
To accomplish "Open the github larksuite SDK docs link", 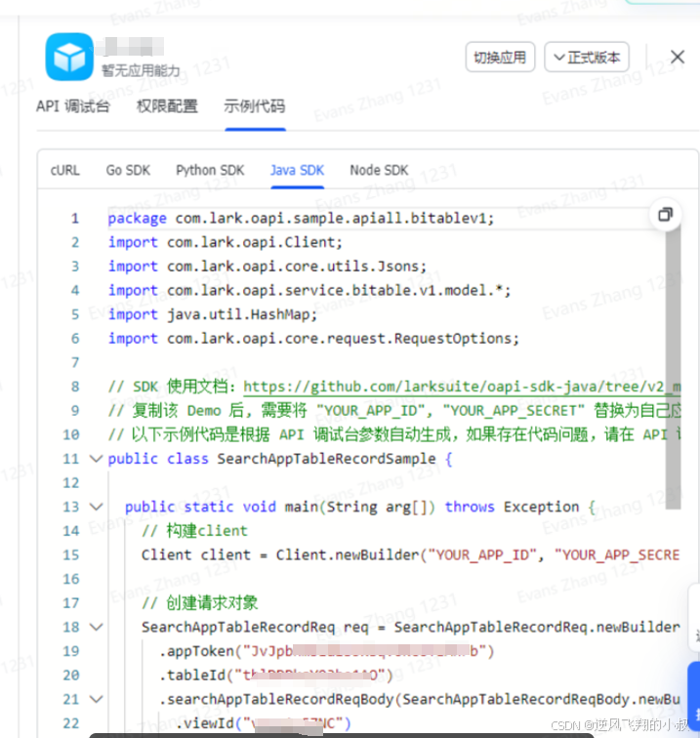I will click(462, 387).
